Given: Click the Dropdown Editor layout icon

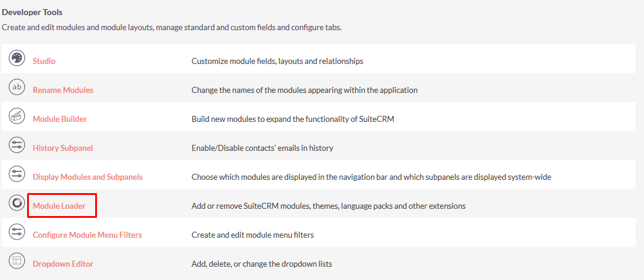Looking at the screenshot, I should (17, 261).
